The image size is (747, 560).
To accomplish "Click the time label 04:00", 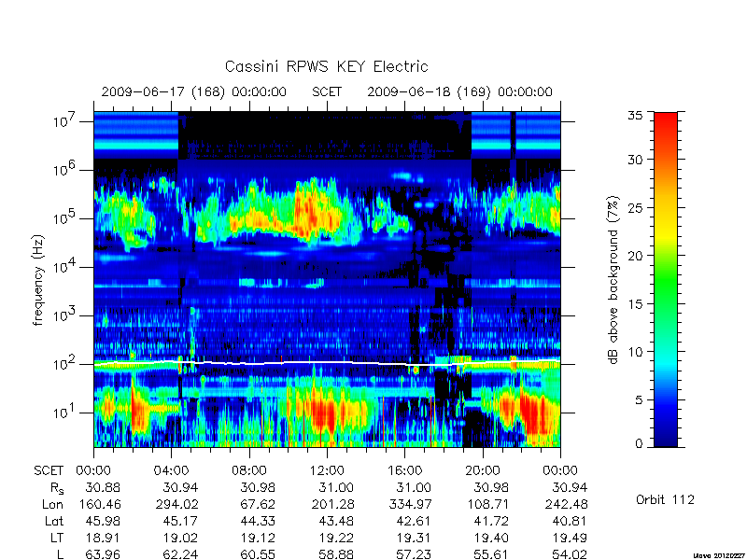I will 171,470.
